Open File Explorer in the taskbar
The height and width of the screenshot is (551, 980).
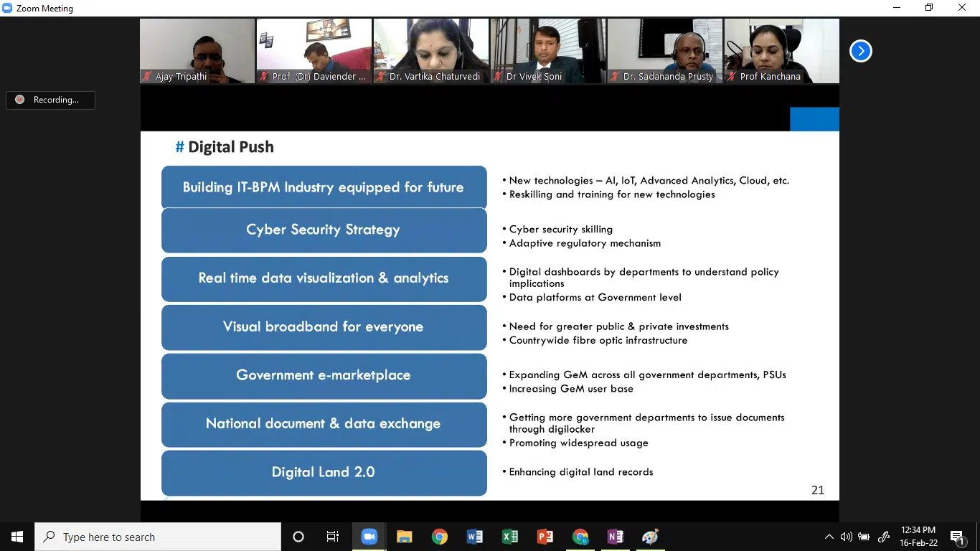405,537
